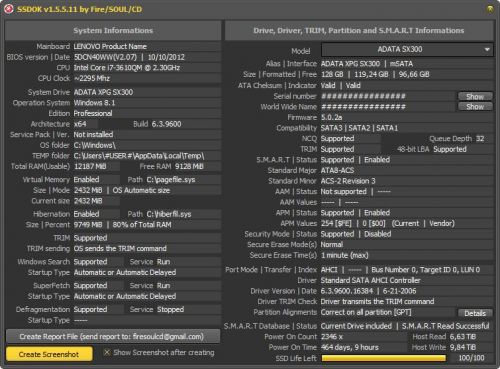Viewport: 500px width, 369px height.
Task: Click the Create Screenshot button
Action: 49,354
